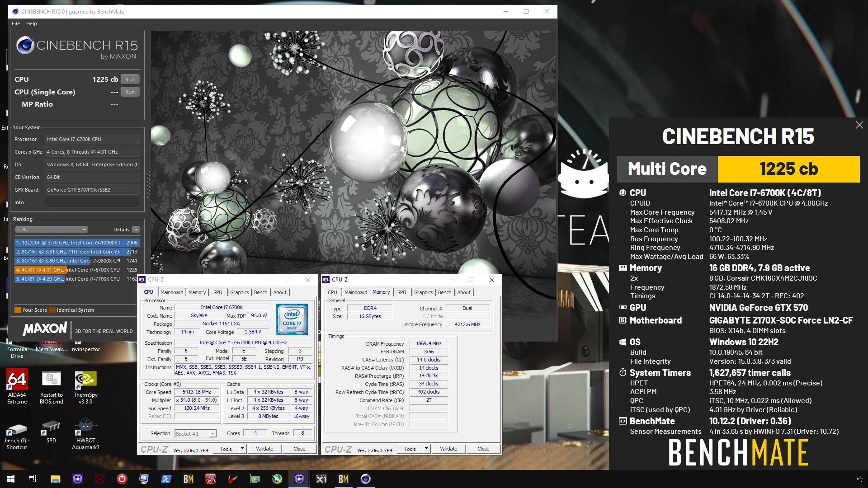The image size is (868, 488).
Task: Open the Socket #1 selection dropdown
Action: 195,434
